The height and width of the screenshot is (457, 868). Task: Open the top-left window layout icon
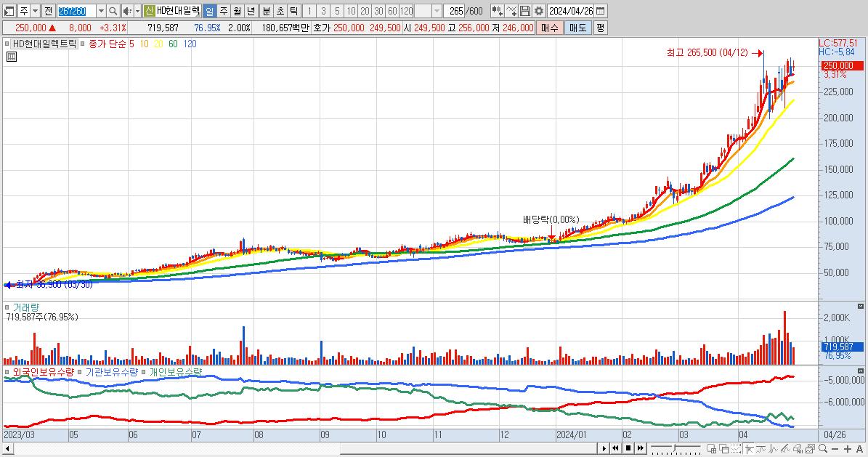9,11
